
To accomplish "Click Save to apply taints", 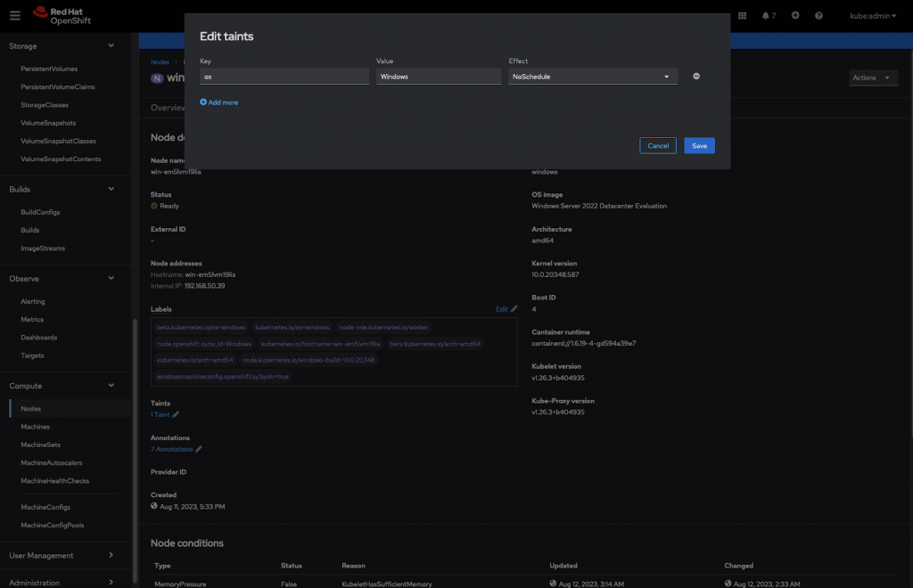I will point(699,145).
